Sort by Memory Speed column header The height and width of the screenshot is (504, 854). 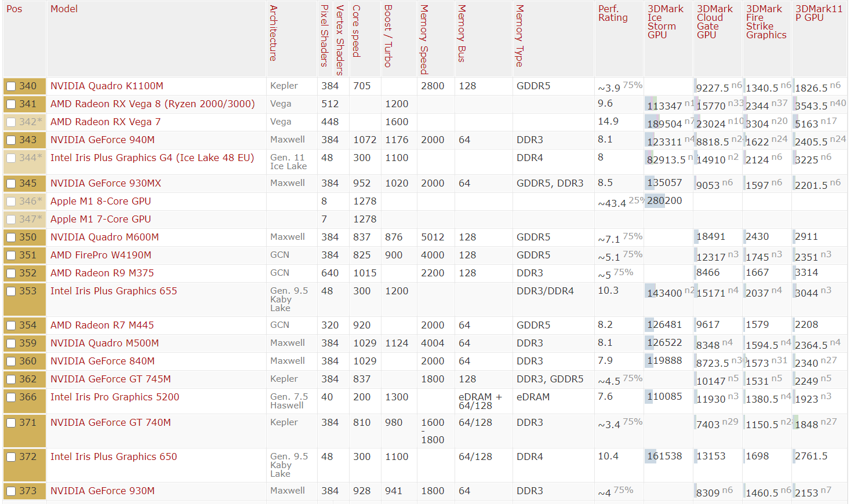[424, 39]
